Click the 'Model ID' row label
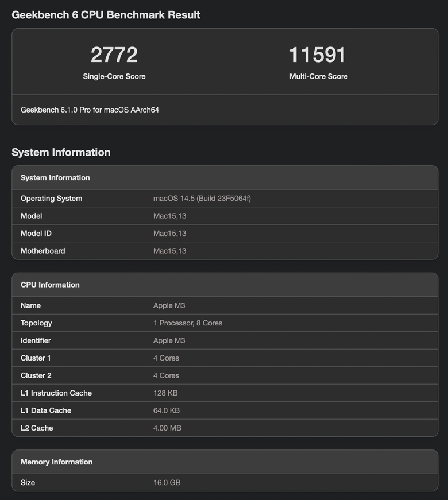Image resolution: width=448 pixels, height=500 pixels. point(36,234)
